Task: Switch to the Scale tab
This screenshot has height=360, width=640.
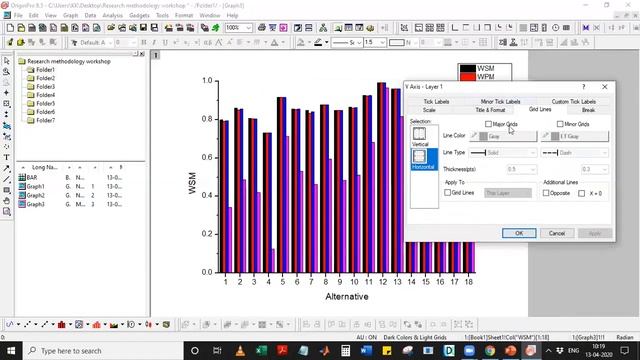Action: [x=429, y=110]
